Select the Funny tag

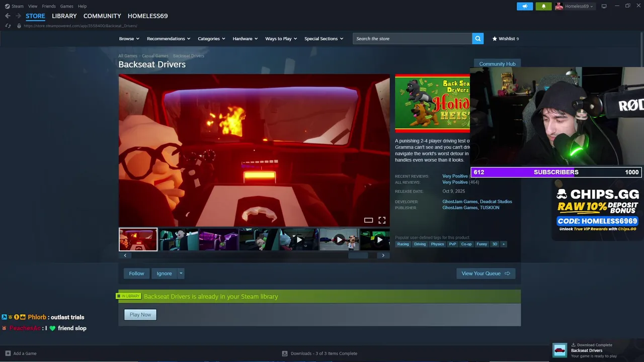[481, 244]
